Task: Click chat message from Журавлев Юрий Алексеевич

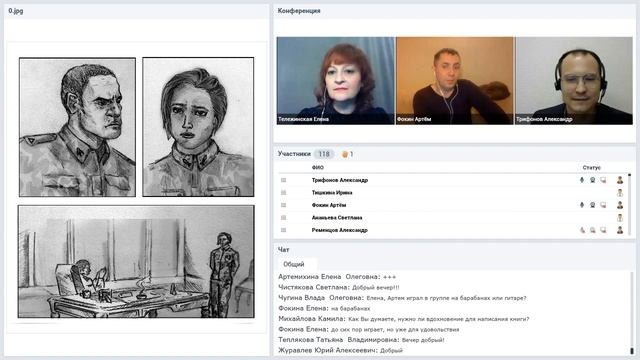Action: 340,350
